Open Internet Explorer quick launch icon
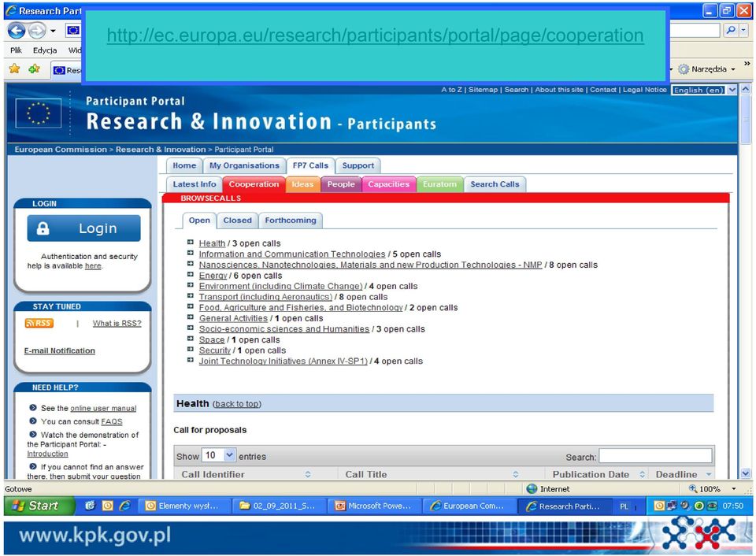Screen dimensions: 756x556 125,506
